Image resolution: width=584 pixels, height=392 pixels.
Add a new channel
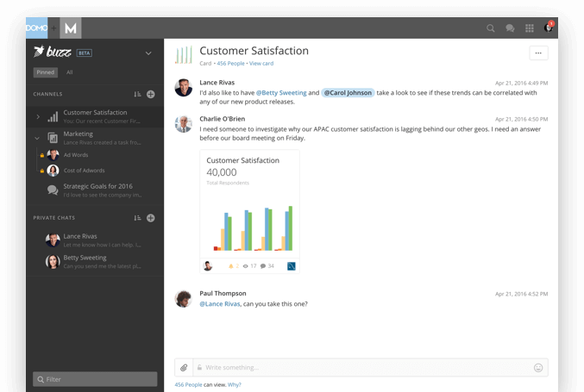pos(150,94)
